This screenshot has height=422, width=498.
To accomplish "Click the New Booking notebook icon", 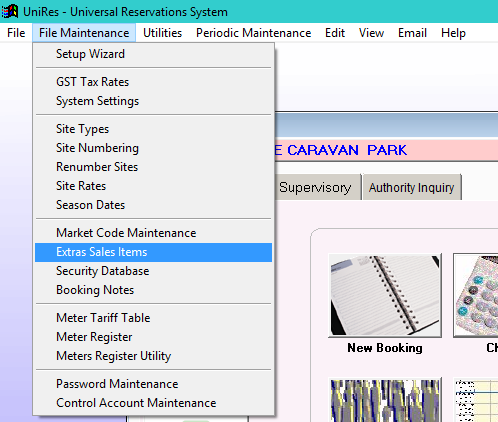I will coord(385,295).
